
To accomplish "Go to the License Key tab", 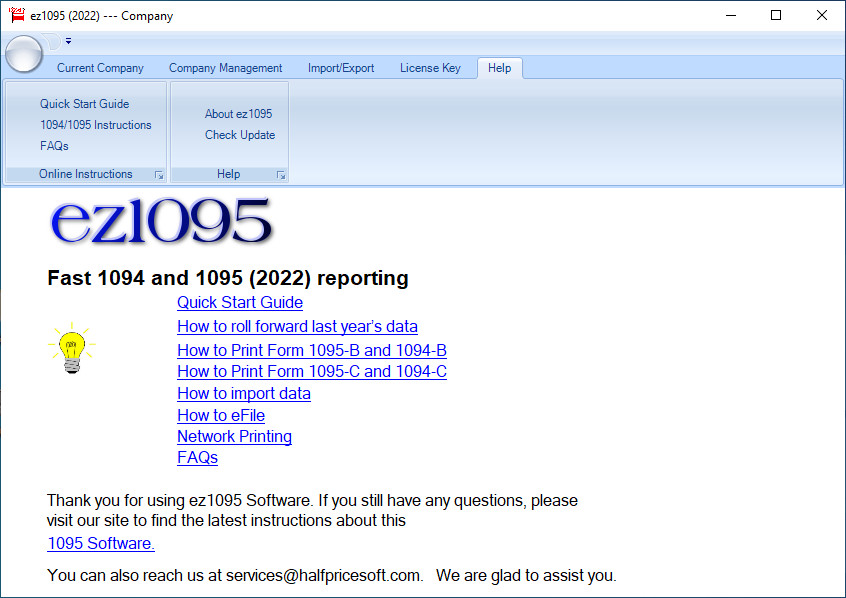I will [430, 68].
